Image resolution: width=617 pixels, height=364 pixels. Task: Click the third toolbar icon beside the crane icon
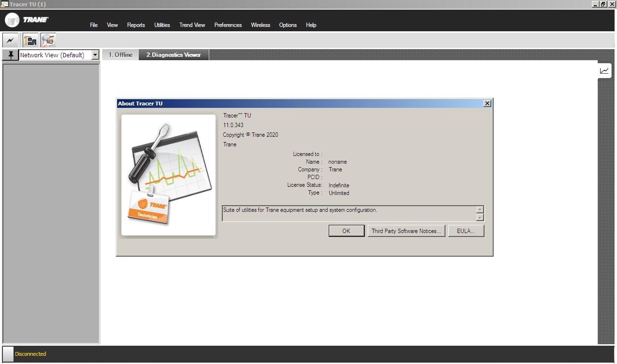click(47, 40)
